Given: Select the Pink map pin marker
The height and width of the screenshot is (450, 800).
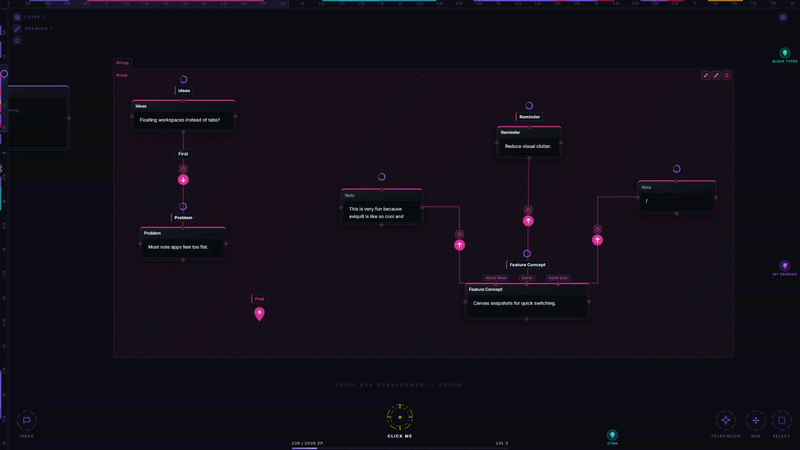Looking at the screenshot, I should (x=259, y=314).
